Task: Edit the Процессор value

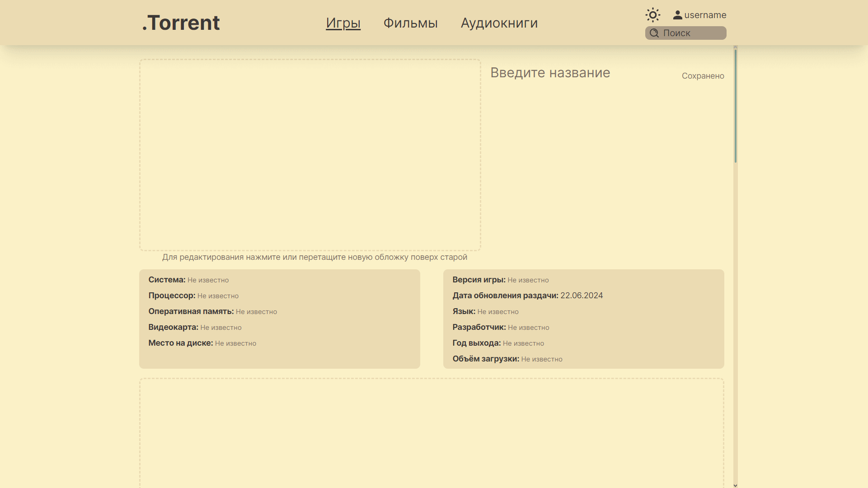Action: click(218, 296)
